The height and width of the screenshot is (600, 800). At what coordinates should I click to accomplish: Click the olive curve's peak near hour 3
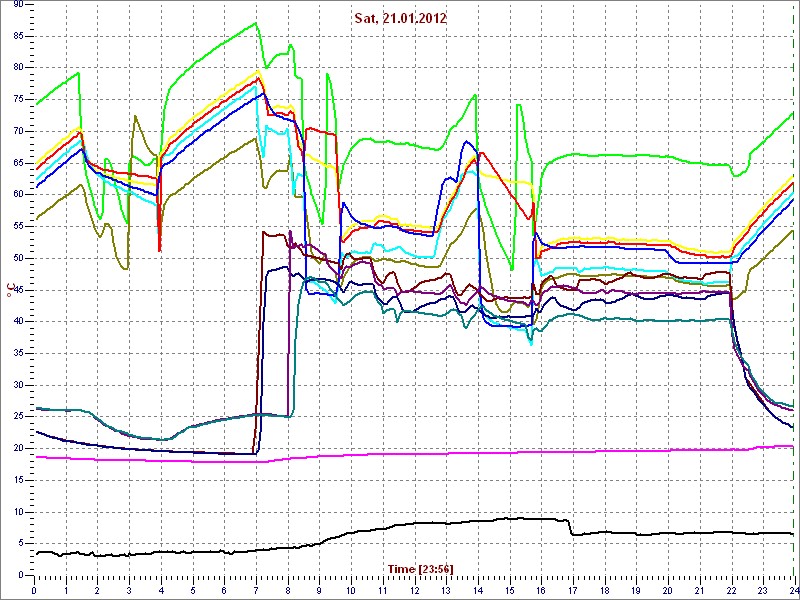[135, 117]
